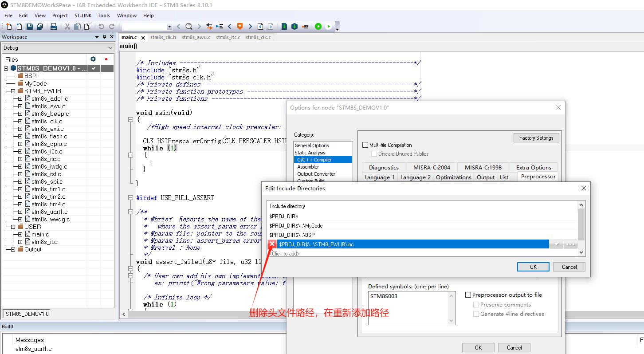This screenshot has height=354, width=644.
Task: Toggle Preserve comments checkbox
Action: (x=476, y=305)
